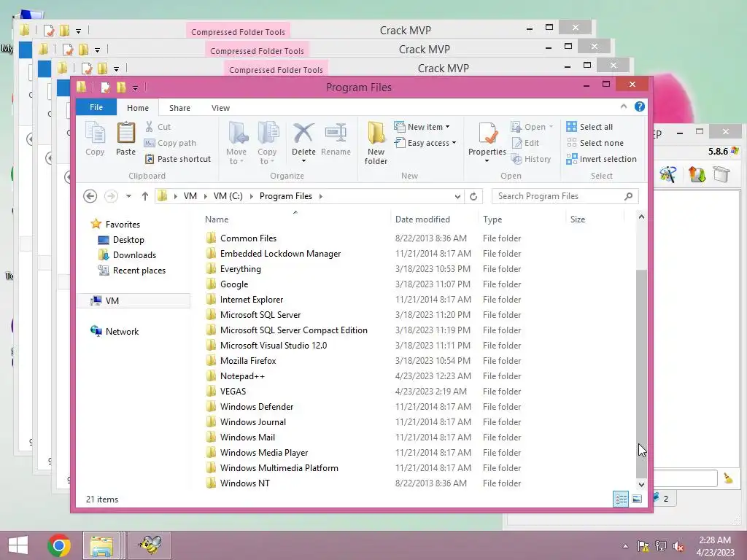
Task: Click Properties icon in quick access toolbar
Action: tap(105, 87)
